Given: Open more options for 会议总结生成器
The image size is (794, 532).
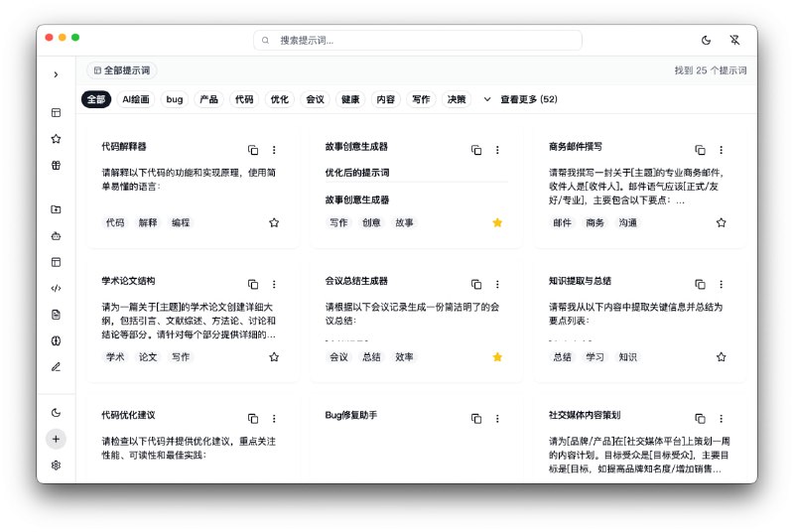Looking at the screenshot, I should coord(497,285).
